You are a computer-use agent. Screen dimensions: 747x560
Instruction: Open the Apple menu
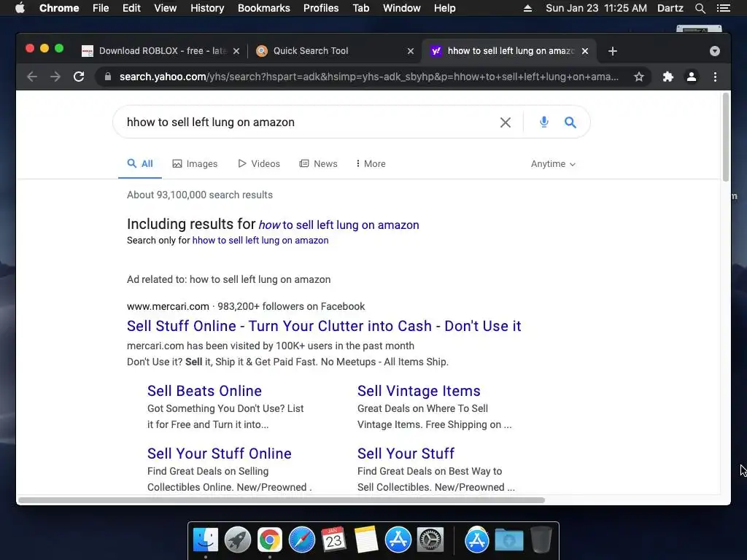click(x=20, y=8)
